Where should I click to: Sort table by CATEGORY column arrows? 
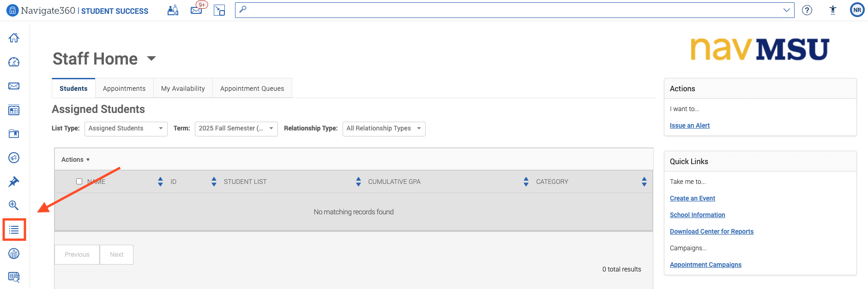(x=644, y=182)
